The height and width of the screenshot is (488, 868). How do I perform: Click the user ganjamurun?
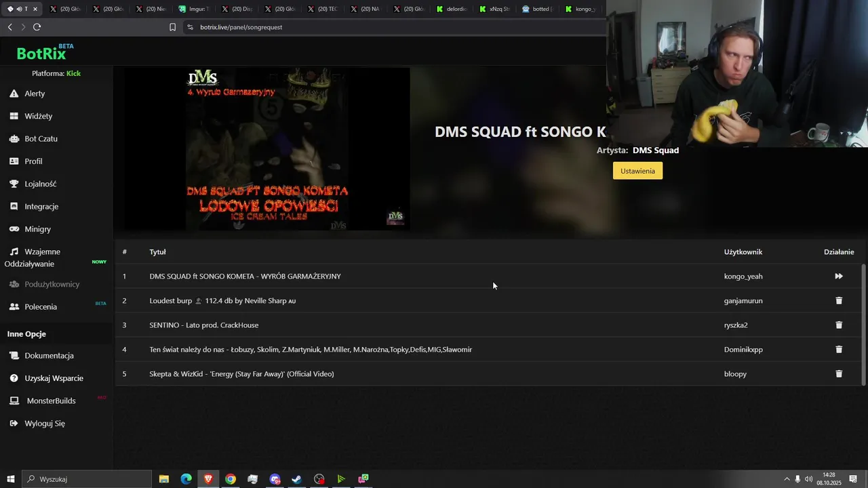pyautogui.click(x=743, y=301)
